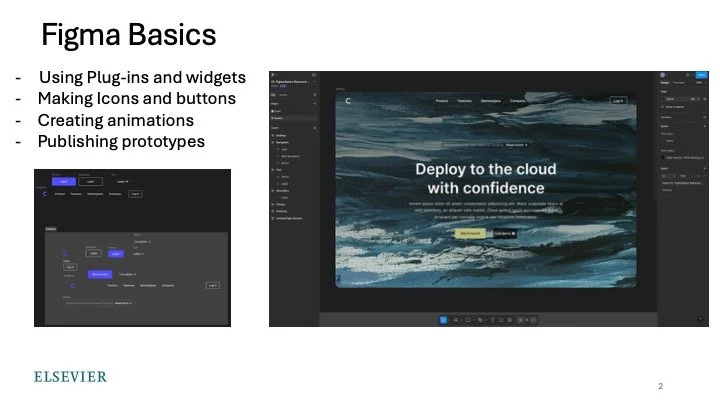
Task: Click 'Making Icons and buttons' bullet
Action: pyautogui.click(x=137, y=98)
